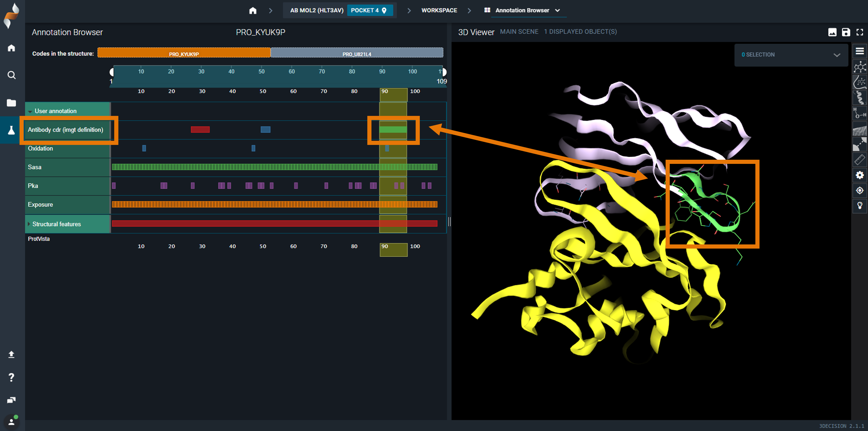The image size is (868, 431).
Task: Click the right handle of sequence range slider
Action: 444,72
